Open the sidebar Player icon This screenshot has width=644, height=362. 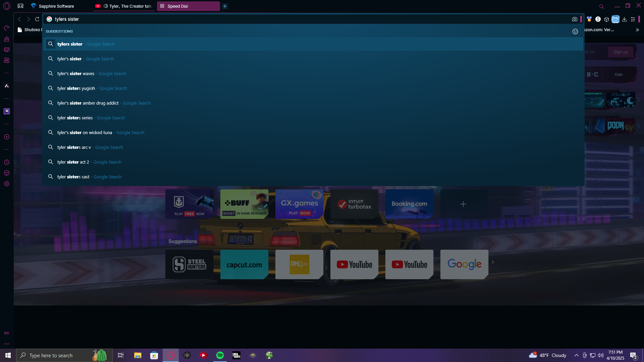(6, 137)
